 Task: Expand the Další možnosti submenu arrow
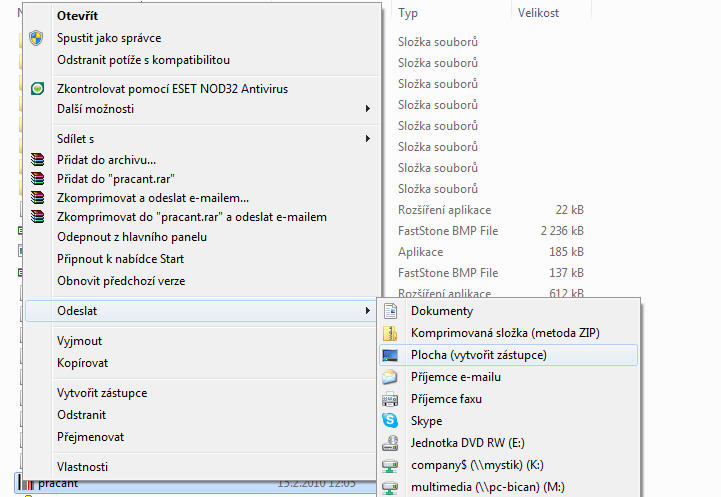(367, 109)
